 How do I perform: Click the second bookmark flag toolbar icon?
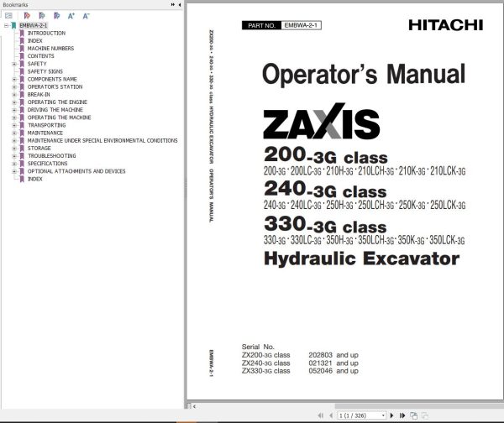(42, 15)
